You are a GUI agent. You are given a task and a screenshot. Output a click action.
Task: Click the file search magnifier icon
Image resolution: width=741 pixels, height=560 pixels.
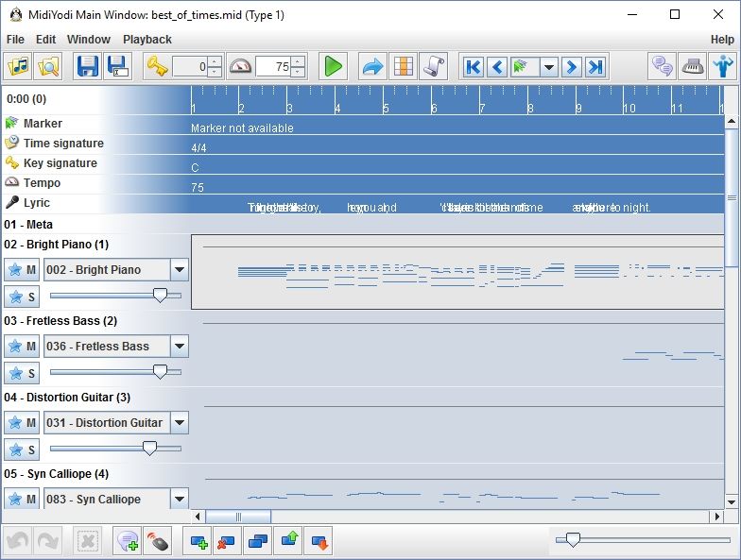pyautogui.click(x=48, y=66)
